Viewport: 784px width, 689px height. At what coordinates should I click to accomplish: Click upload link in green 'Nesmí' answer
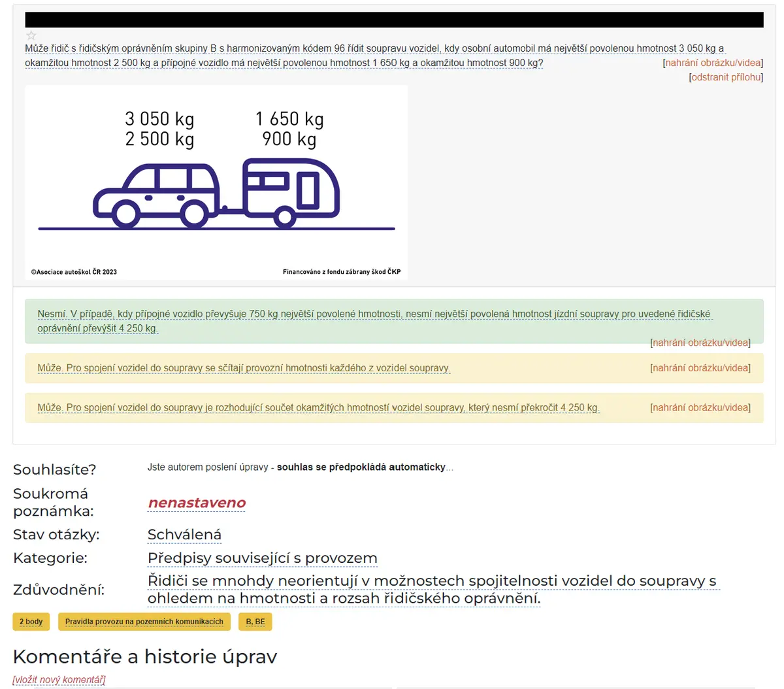(x=700, y=343)
